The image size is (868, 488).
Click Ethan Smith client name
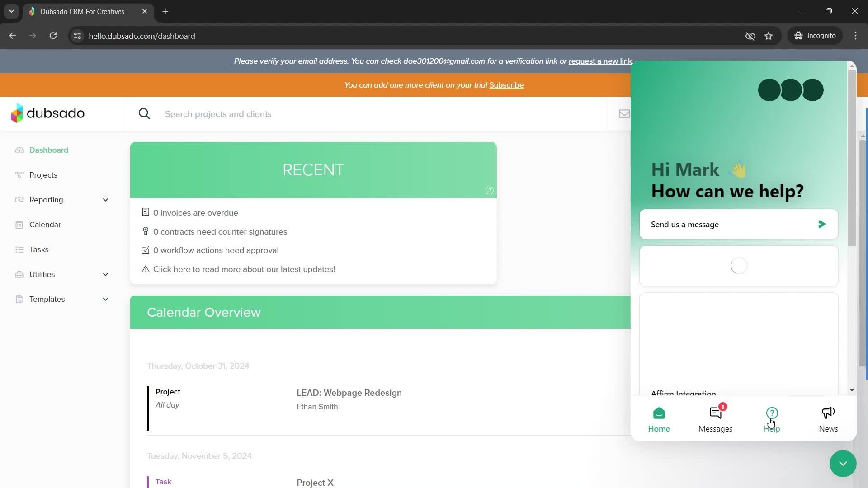click(x=317, y=407)
